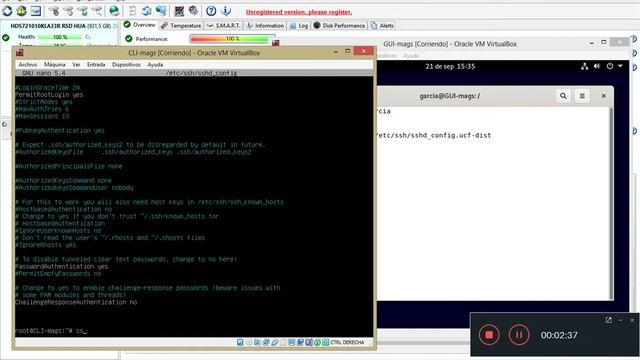Viewport: 640px width, 360px height.
Task: Click 'CTRL DERECHA' host key label
Action: tap(347, 342)
